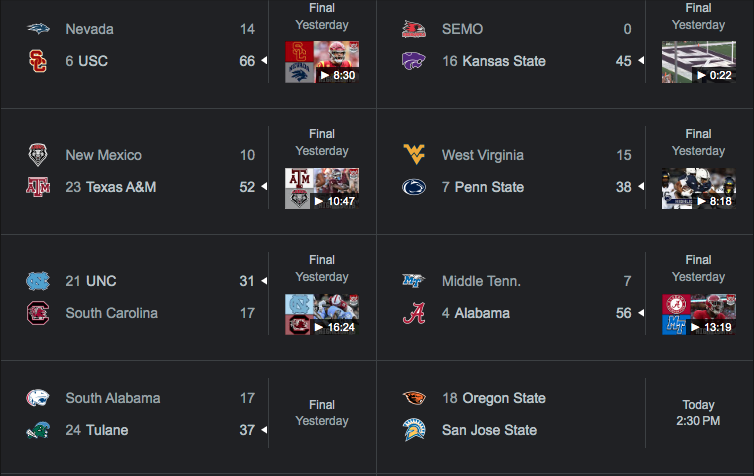Click the San Jose State Spartans logo

(x=414, y=430)
